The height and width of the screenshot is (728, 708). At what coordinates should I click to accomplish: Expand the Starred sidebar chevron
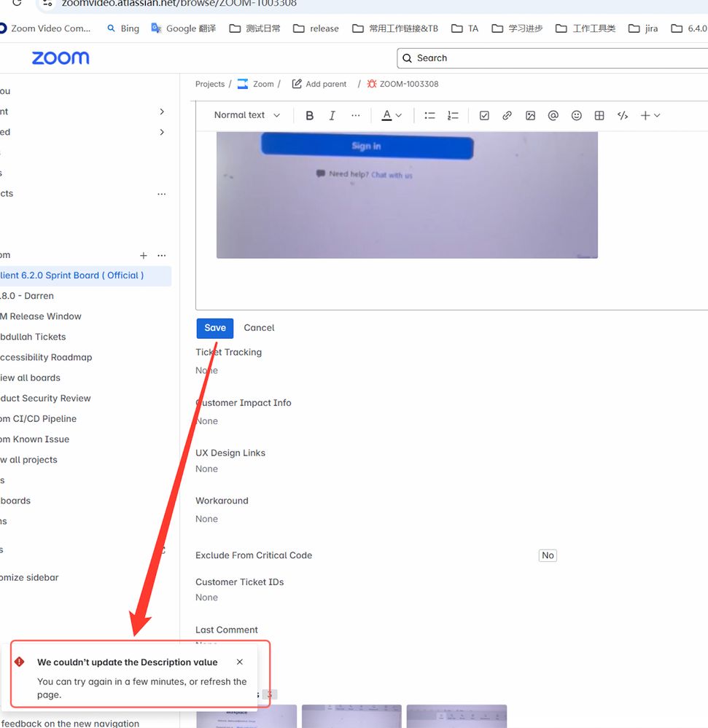point(162,132)
